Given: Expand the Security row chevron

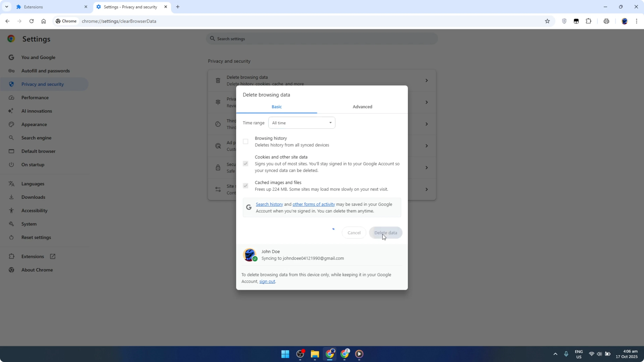Looking at the screenshot, I should click(426, 168).
